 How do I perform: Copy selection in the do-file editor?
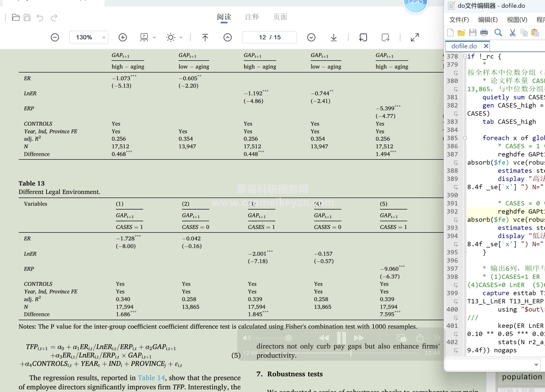click(x=524, y=32)
